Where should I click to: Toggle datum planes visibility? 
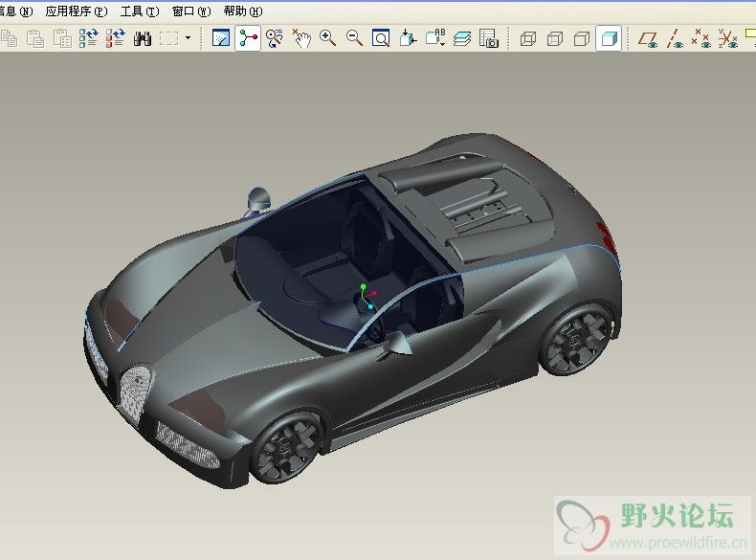(649, 38)
